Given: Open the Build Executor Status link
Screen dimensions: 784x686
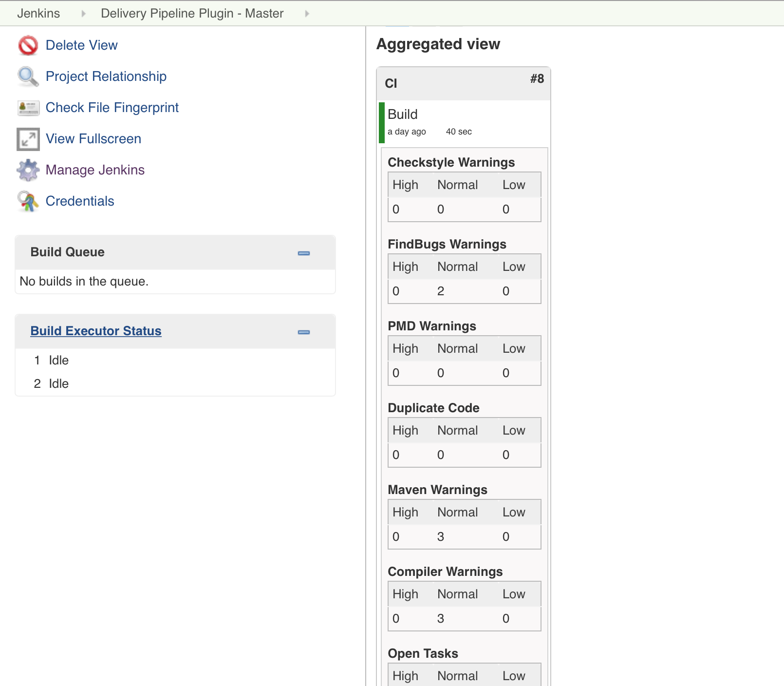Looking at the screenshot, I should coord(96,331).
